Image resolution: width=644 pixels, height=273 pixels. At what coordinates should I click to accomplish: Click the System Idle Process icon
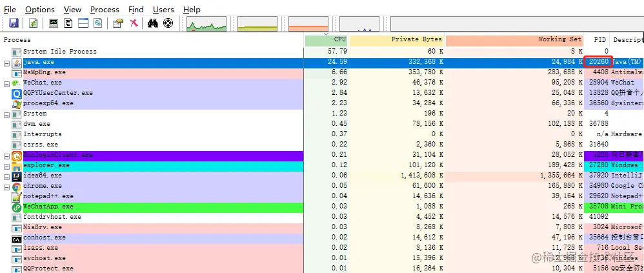coord(16,52)
